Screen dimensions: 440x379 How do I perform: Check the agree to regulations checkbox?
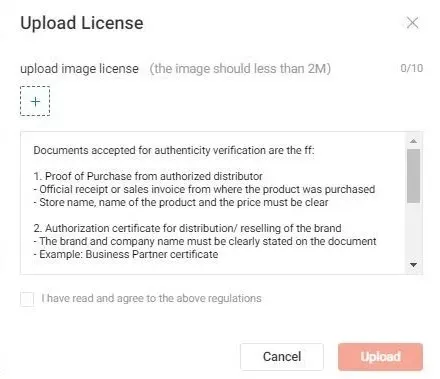[27, 299]
